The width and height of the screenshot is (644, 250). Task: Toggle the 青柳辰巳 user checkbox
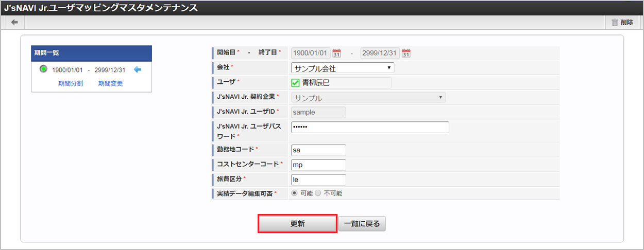click(296, 83)
